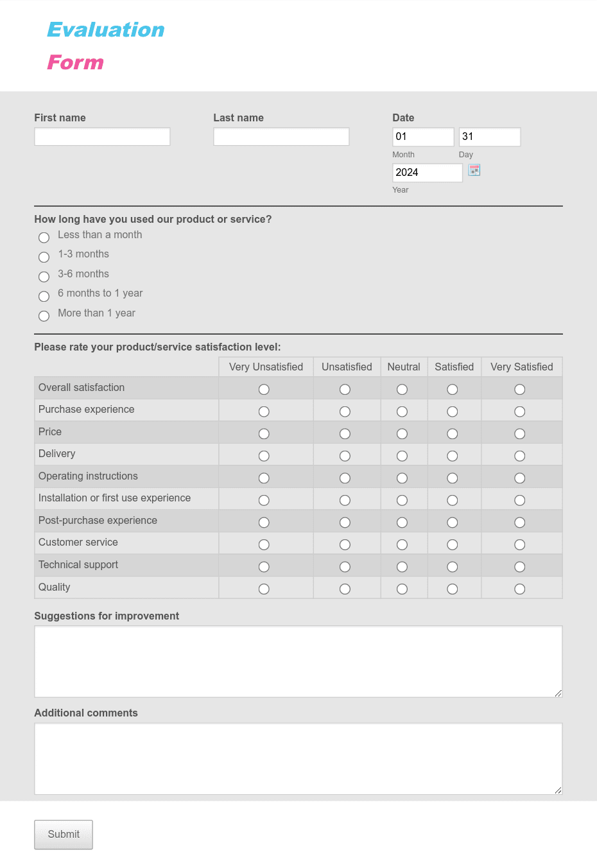Select 'Less than a month' option

[x=44, y=238]
